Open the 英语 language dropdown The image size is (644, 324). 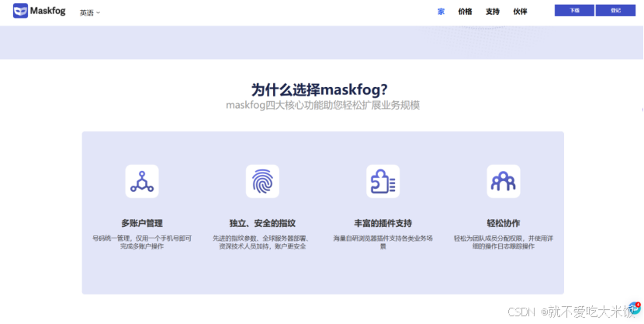(90, 12)
